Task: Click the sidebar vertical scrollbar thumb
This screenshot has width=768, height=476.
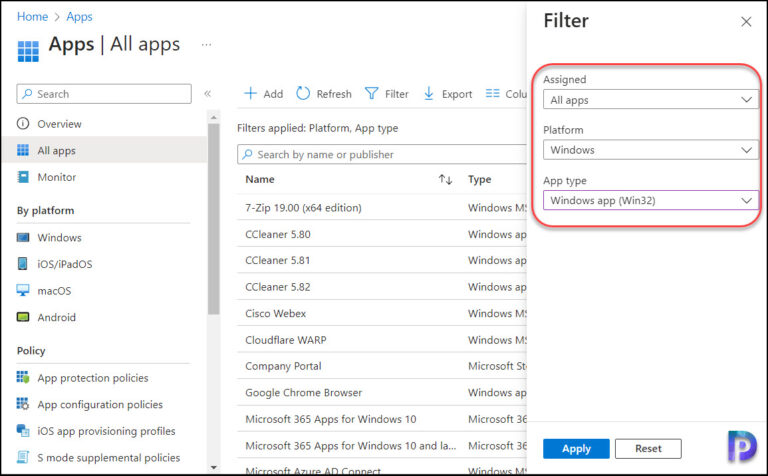Action: pos(213,219)
